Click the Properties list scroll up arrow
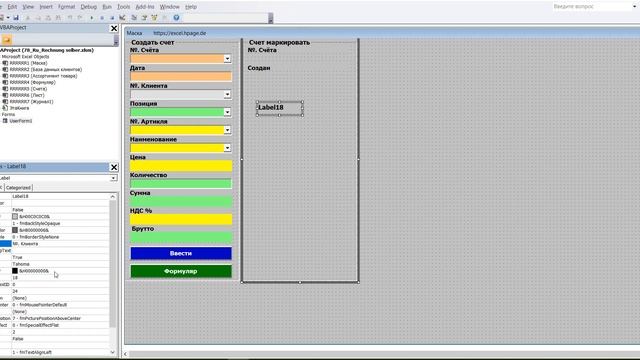 coord(113,197)
